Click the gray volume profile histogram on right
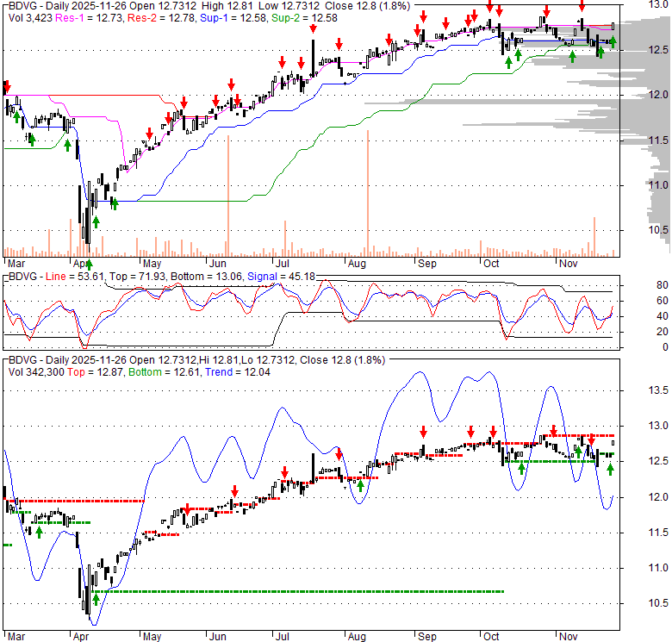Viewport: 672px width, 642px height. tap(603, 112)
